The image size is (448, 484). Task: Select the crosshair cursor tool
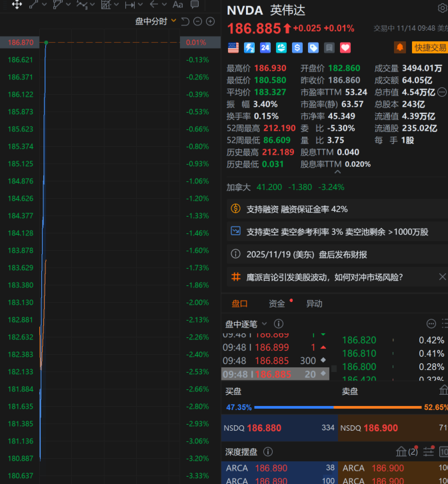click(x=17, y=5)
